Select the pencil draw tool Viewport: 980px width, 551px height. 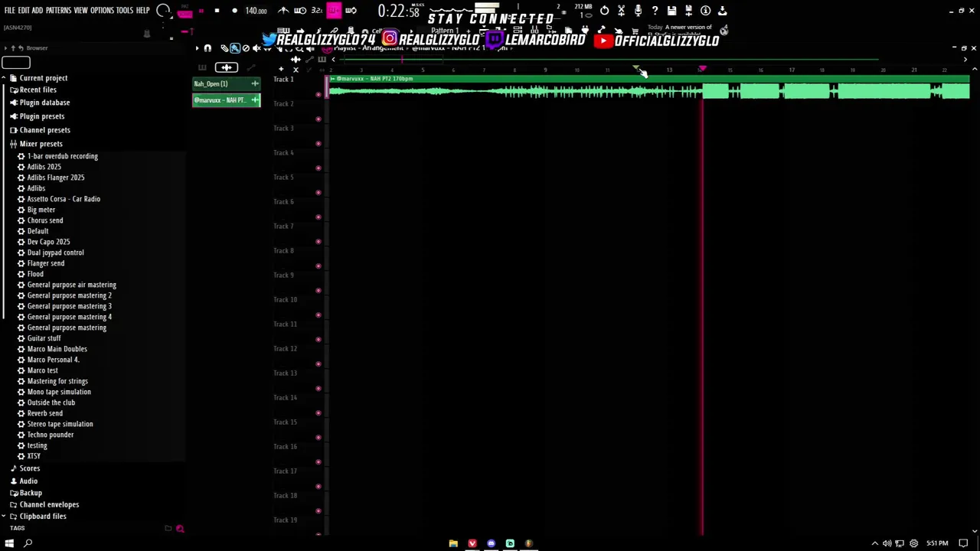coord(224,48)
